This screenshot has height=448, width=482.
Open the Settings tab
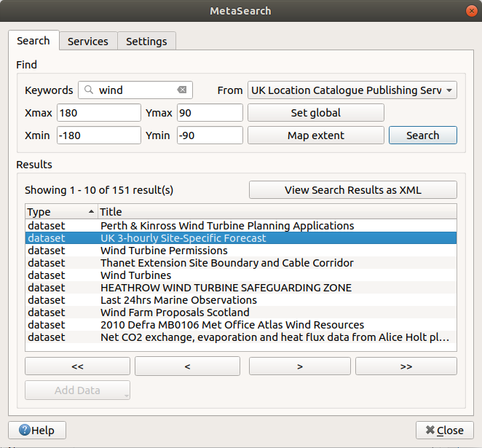click(x=146, y=42)
